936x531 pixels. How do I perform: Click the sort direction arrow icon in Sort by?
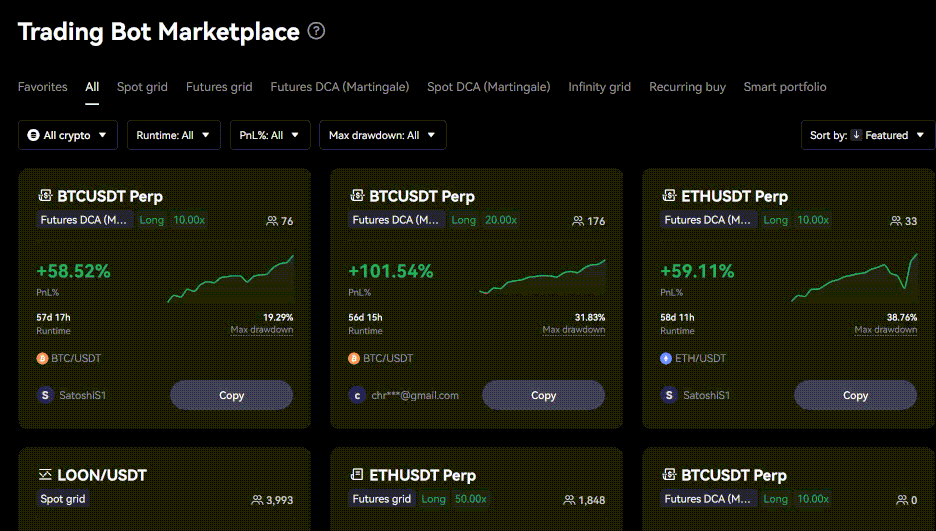point(856,135)
